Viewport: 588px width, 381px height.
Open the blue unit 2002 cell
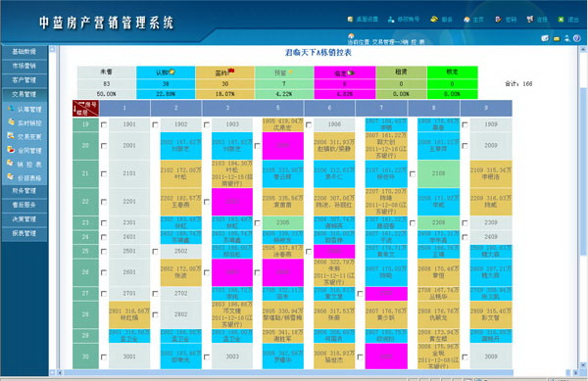point(180,146)
